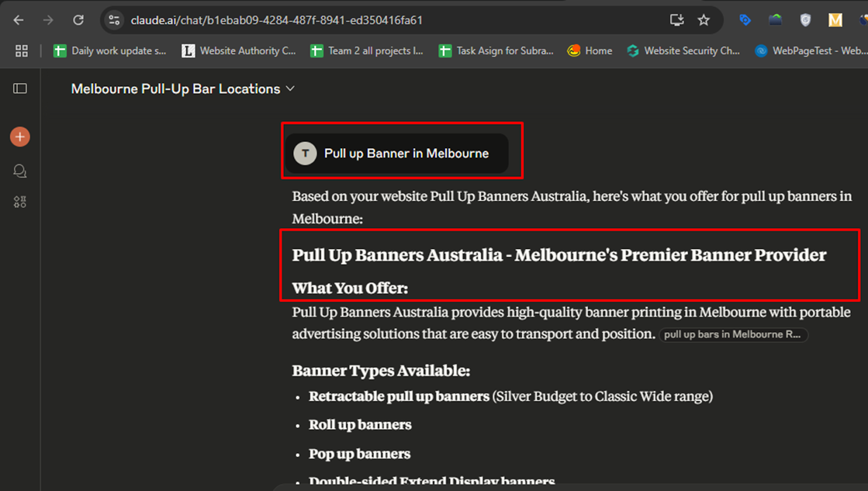The height and width of the screenshot is (491, 868).
Task: Open Team 2 all projects bookmark
Action: pos(367,51)
